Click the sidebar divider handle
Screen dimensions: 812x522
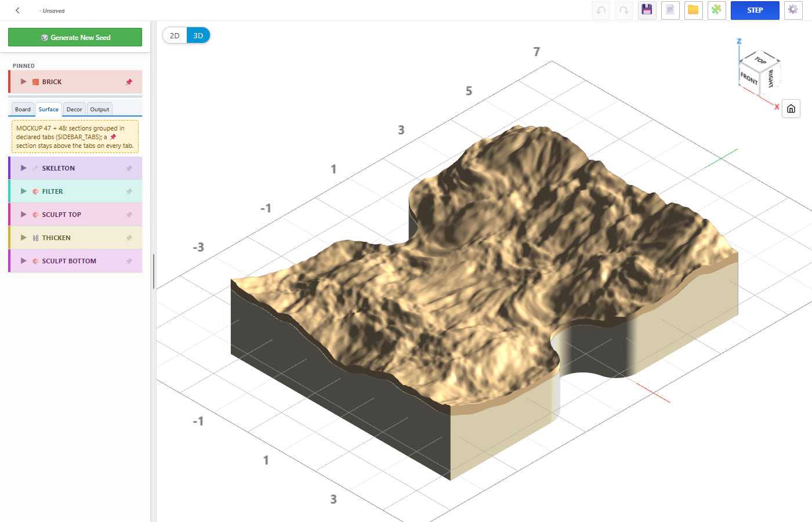pos(154,271)
